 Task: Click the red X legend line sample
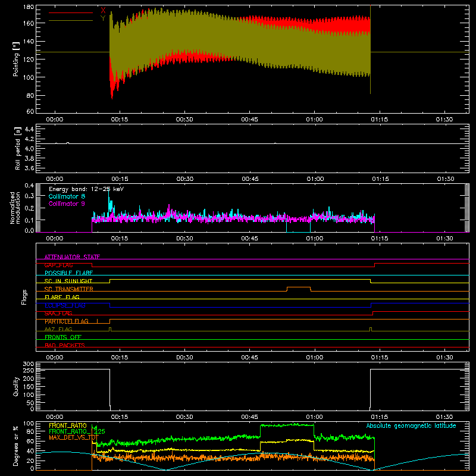71,12
